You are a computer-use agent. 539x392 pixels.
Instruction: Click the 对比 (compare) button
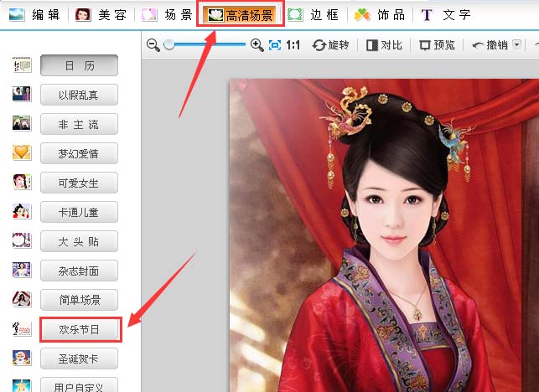pyautogui.click(x=384, y=45)
